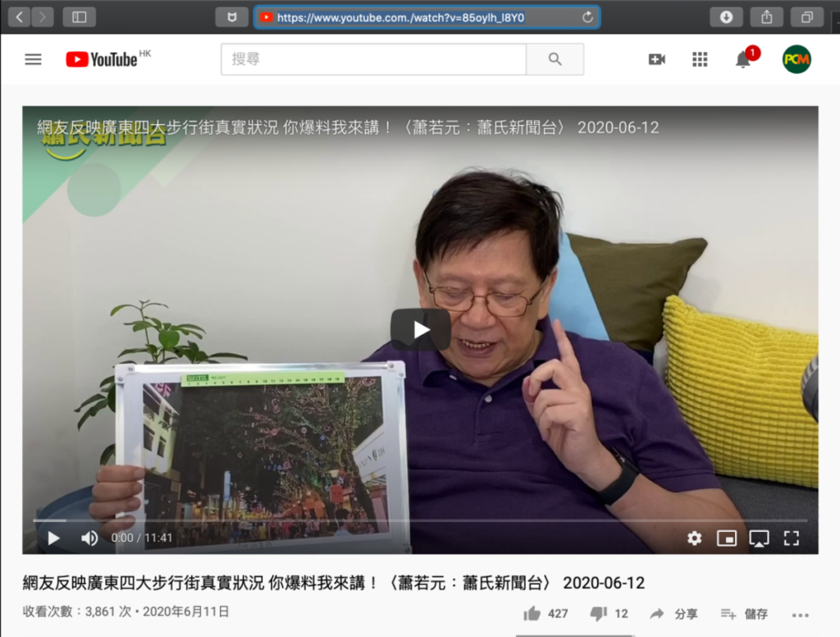Click the 0:00 / 11:41 time display
This screenshot has height=637, width=840.
142,538
